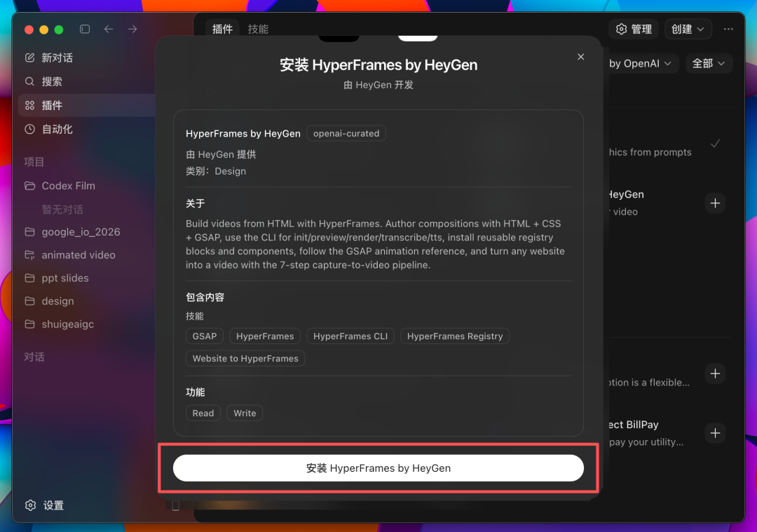Screen dimensions: 757x532
Task: Click the HyperFrames CLI skill chip
Action: coord(350,336)
